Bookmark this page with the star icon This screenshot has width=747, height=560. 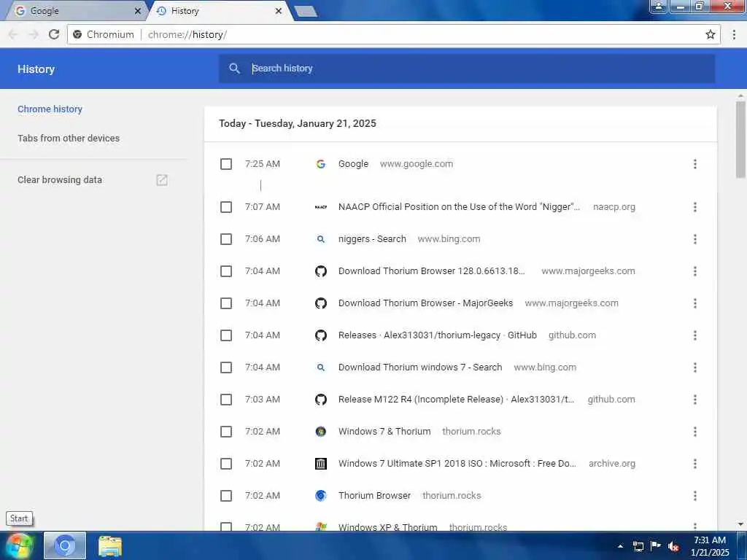[711, 34]
